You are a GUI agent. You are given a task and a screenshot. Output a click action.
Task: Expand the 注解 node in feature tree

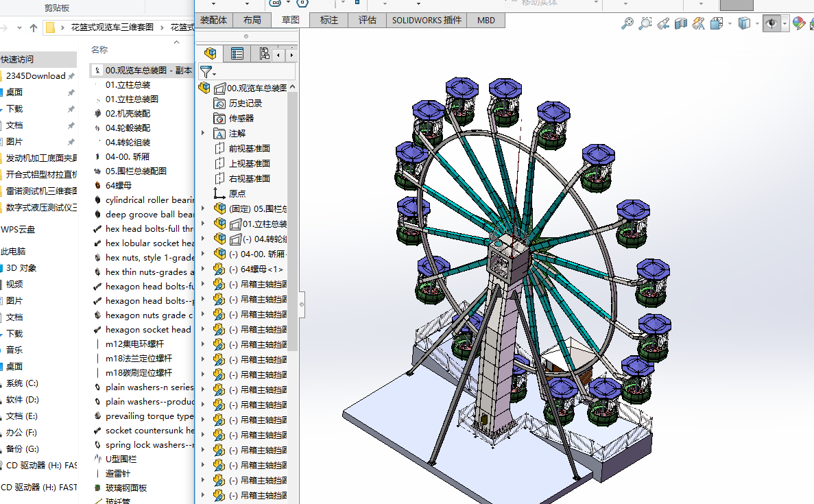coord(203,134)
